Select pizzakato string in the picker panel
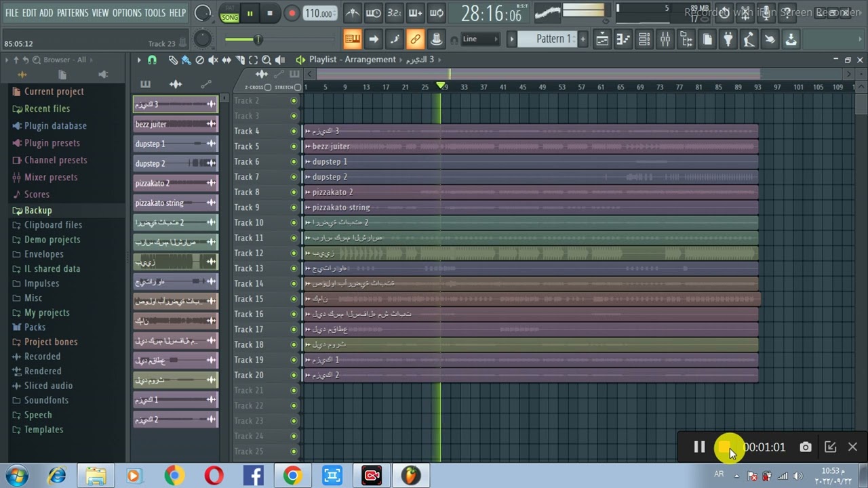The image size is (868, 488). click(176, 203)
